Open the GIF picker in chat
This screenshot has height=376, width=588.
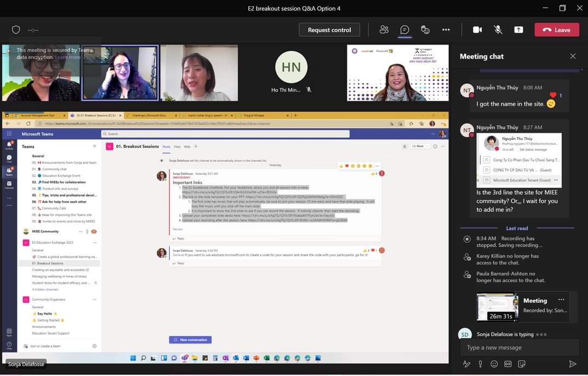pyautogui.click(x=508, y=363)
